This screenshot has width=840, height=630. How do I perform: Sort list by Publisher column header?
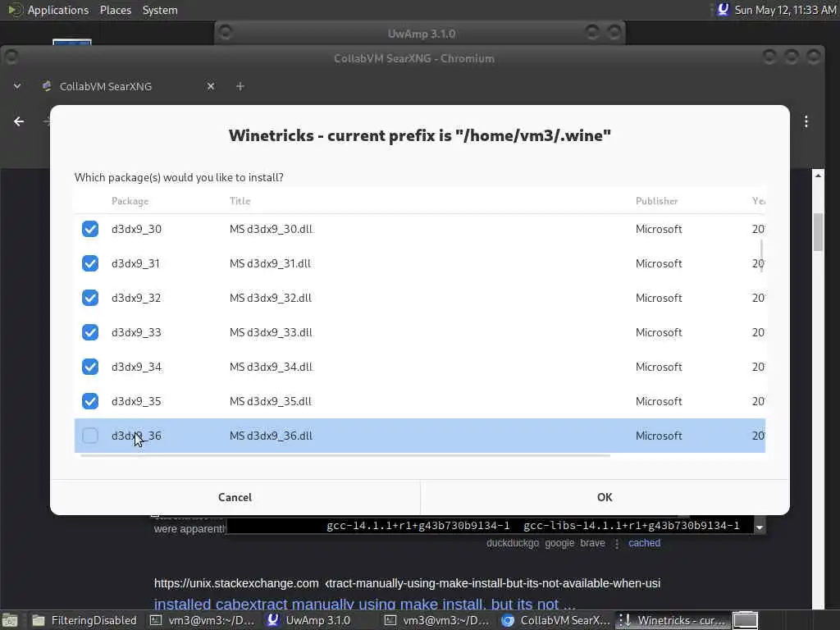pyautogui.click(x=656, y=201)
